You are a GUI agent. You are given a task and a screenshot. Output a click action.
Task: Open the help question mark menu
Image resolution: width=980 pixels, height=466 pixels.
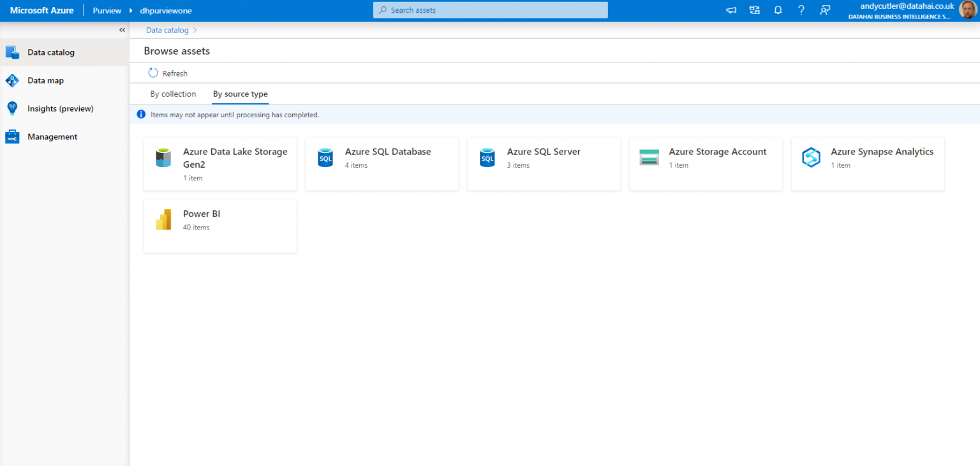(x=801, y=10)
